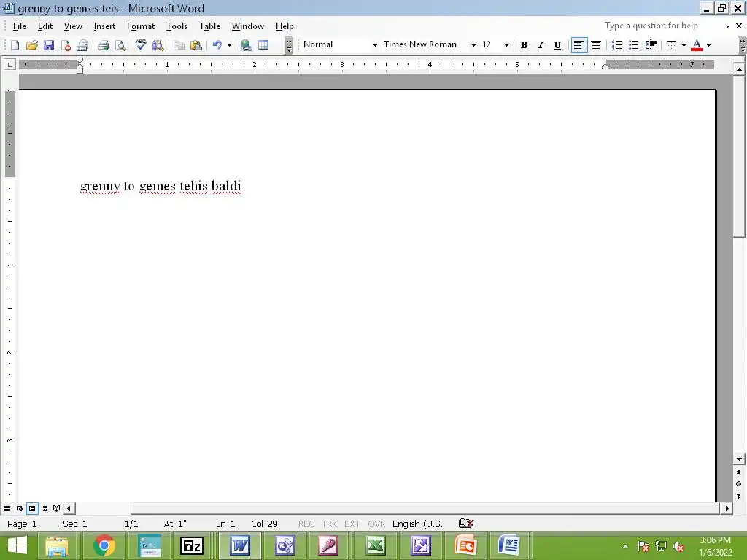This screenshot has width=747, height=560.
Task: Toggle EXT extend selection in status bar
Action: tap(352, 524)
